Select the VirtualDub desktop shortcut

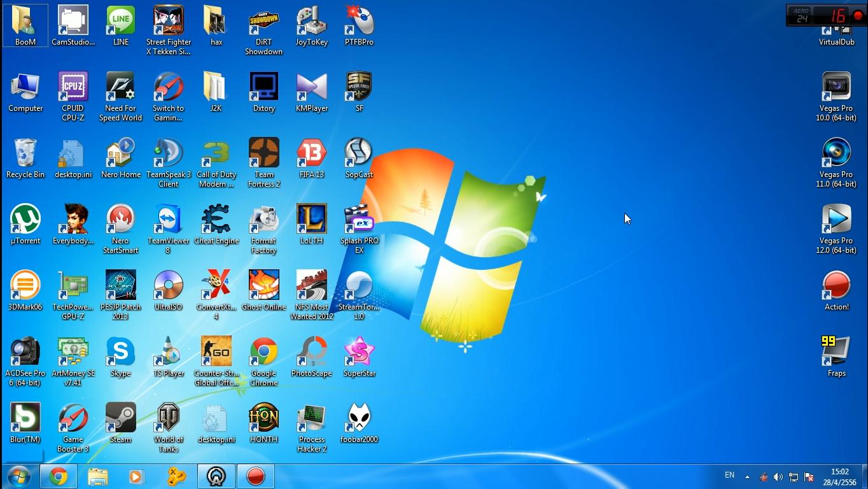(x=837, y=36)
